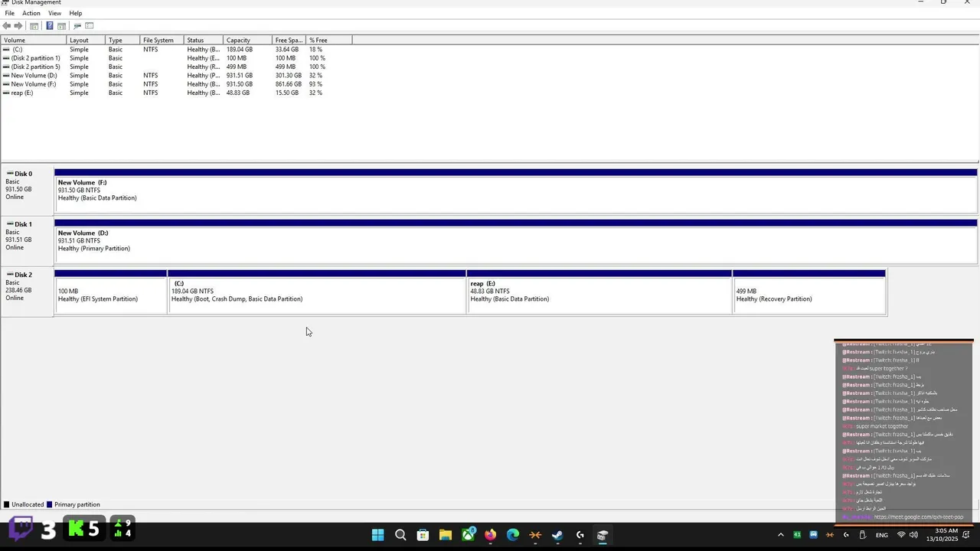Click the Primary partition legend blue swatch
980x551 pixels.
click(x=50, y=505)
